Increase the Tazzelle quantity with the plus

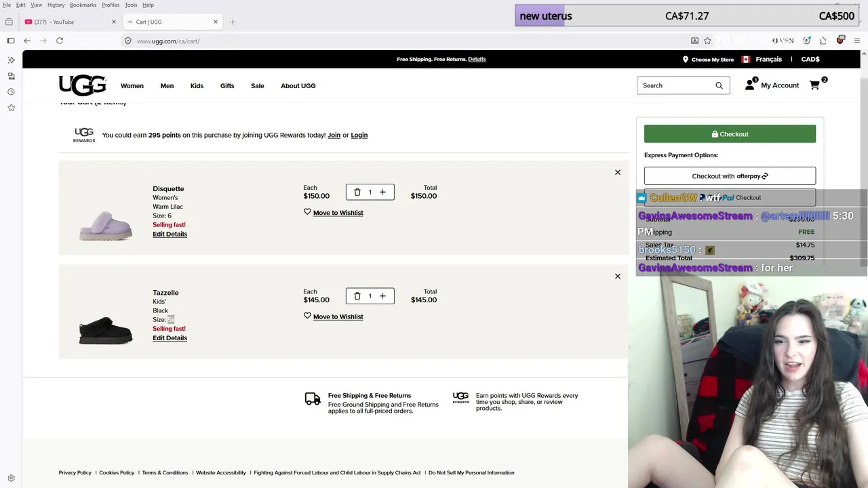(x=382, y=296)
